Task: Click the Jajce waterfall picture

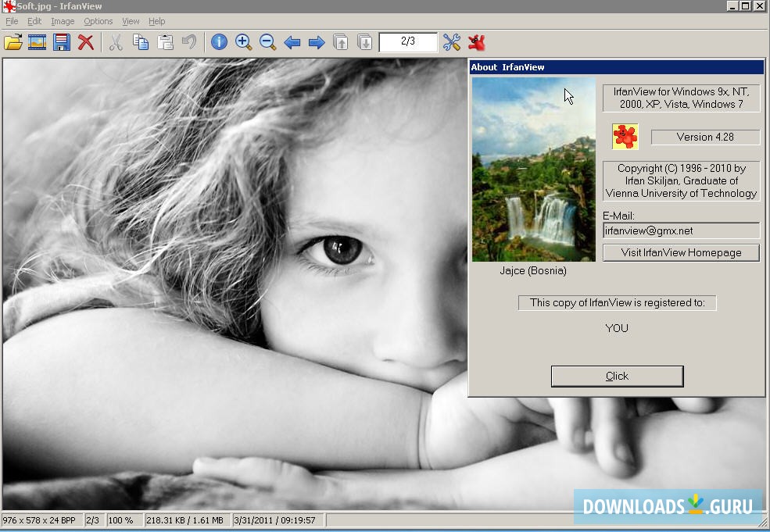Action: point(534,170)
